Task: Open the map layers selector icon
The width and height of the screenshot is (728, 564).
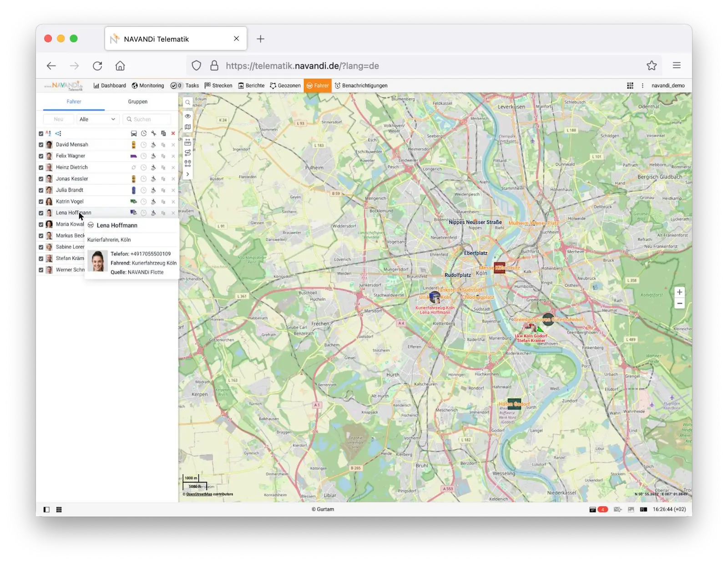Action: [187, 127]
